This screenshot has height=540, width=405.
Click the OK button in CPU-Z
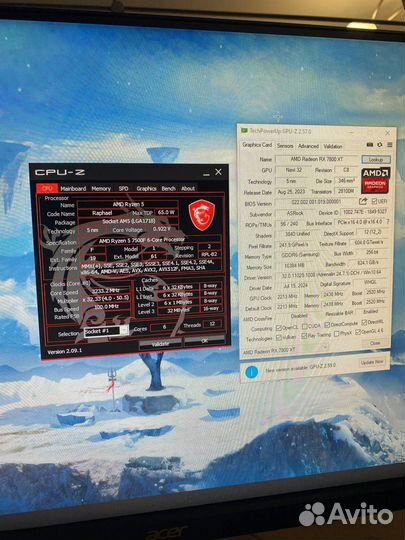point(205,341)
